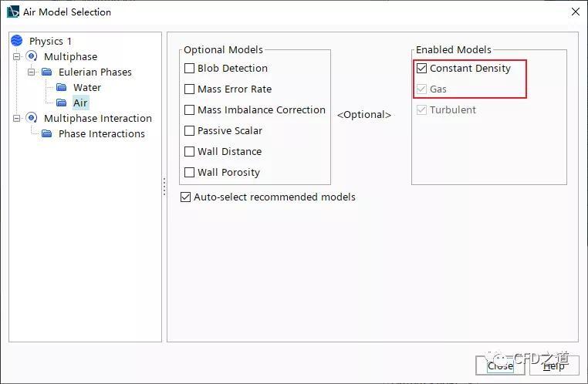Click the Simcenter STAR-CCM+ title bar icon

point(13,12)
